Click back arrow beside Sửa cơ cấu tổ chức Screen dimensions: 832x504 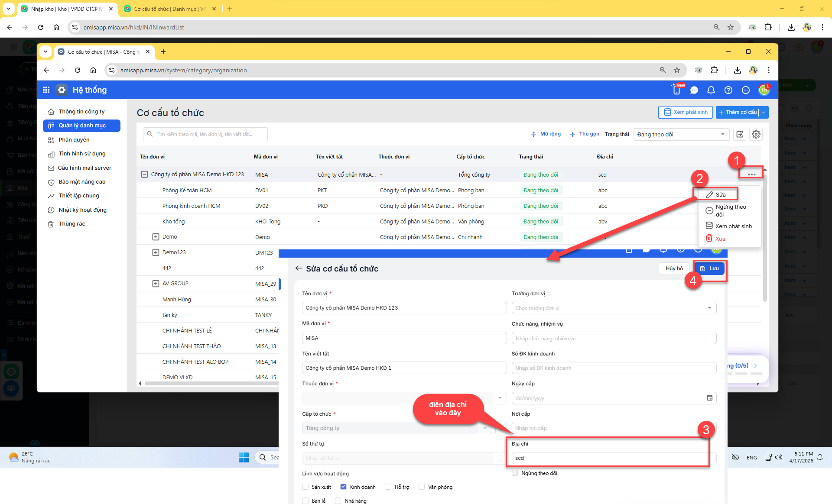coord(299,268)
